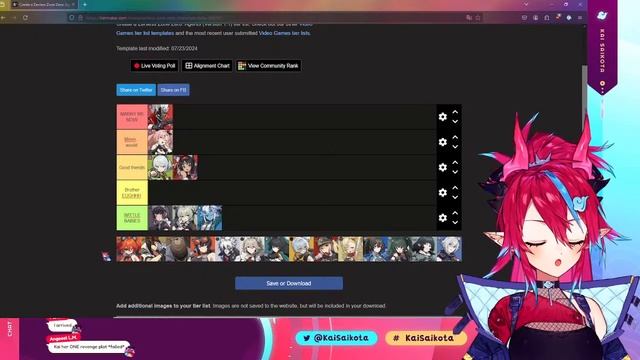Move the orange tier row down
640x360 pixels.
(455, 147)
